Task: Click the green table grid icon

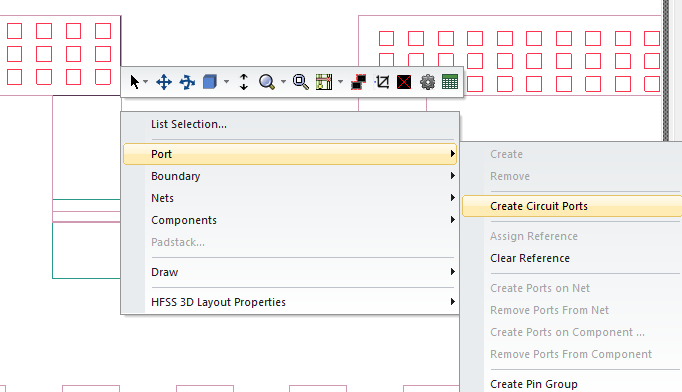Action: tap(450, 82)
